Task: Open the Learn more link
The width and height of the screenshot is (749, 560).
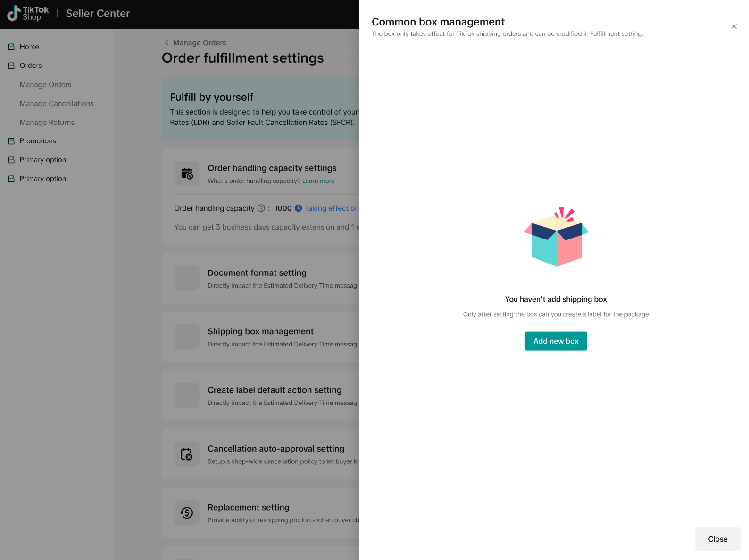Action: (x=318, y=181)
